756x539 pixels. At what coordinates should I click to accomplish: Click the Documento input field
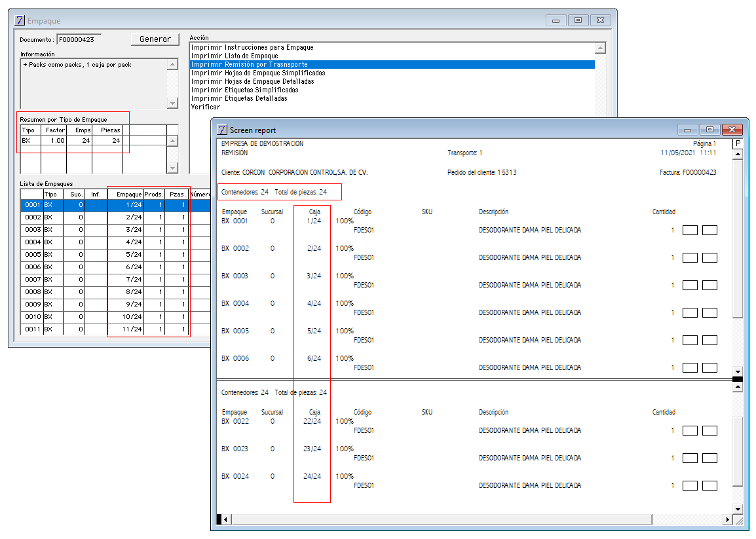(79, 39)
